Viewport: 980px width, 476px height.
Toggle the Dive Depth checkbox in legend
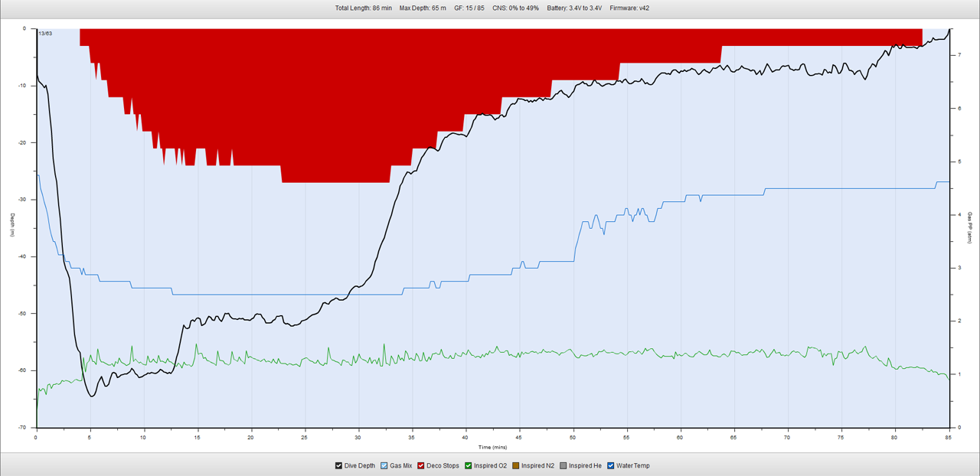coord(339,465)
